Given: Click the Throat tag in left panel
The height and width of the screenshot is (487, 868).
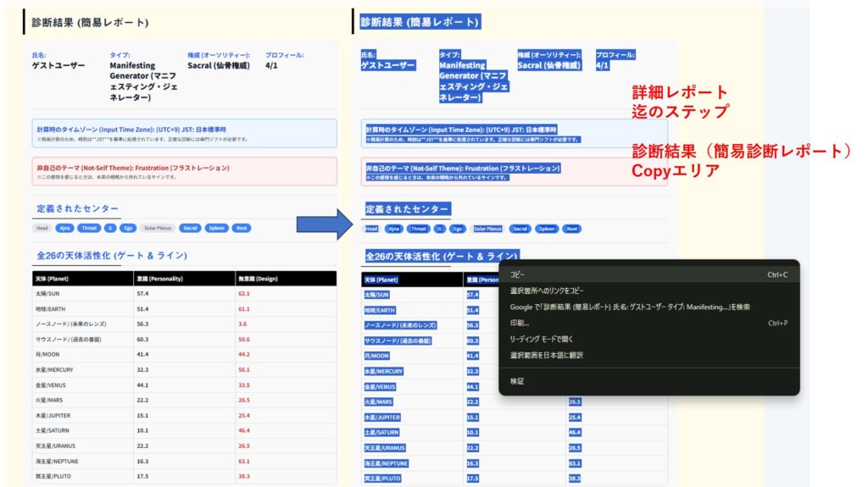Looking at the screenshot, I should (x=89, y=228).
